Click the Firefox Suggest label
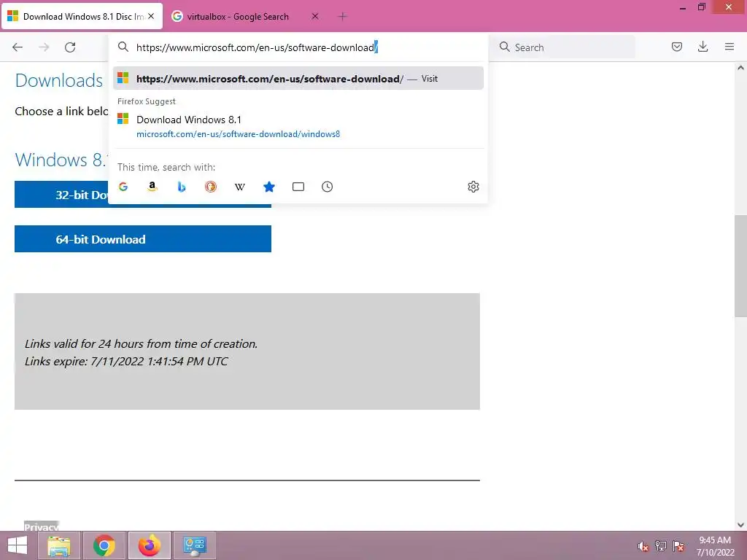 tap(146, 101)
